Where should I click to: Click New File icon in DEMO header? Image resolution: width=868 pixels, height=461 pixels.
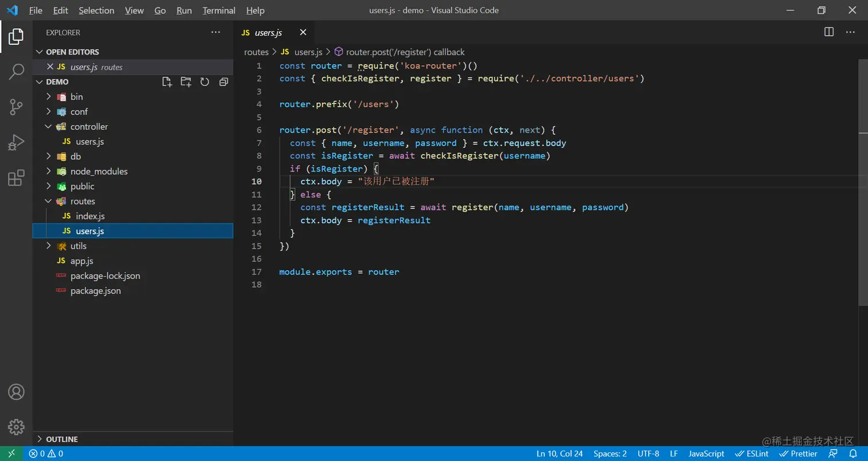(167, 82)
